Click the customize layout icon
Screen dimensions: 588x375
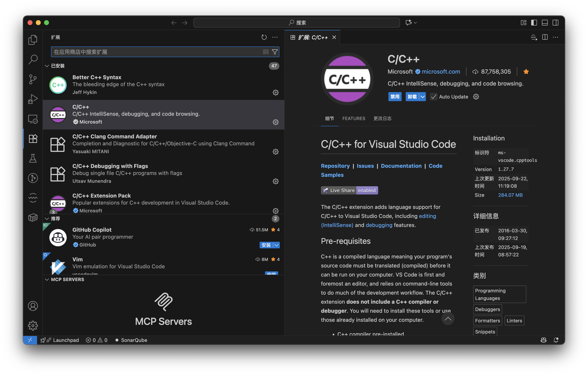(523, 23)
